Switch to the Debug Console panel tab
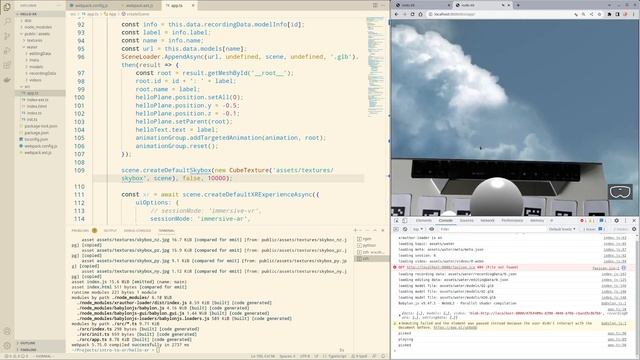 click(137, 231)
